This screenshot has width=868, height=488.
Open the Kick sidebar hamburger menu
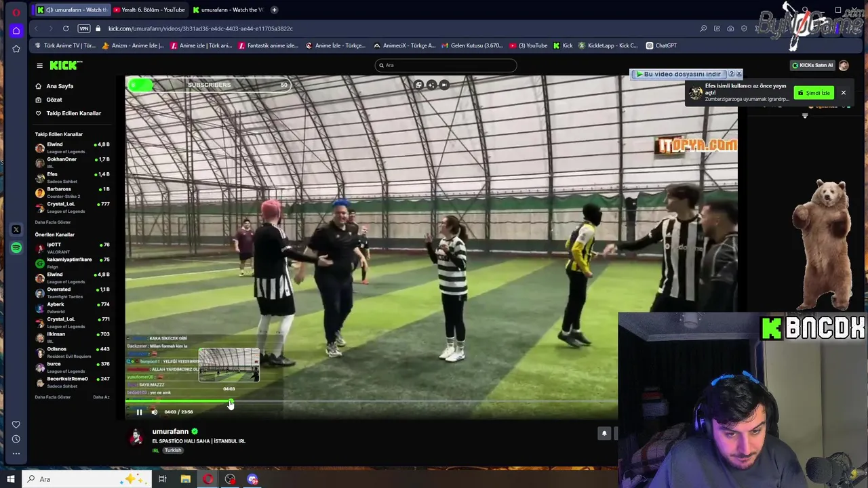pyautogui.click(x=39, y=65)
